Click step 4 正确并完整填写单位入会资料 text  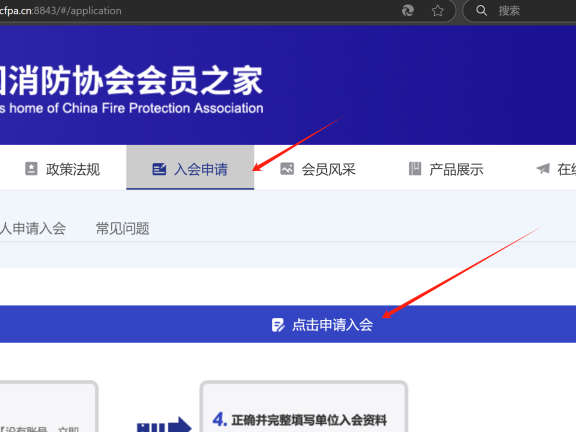tap(309, 420)
